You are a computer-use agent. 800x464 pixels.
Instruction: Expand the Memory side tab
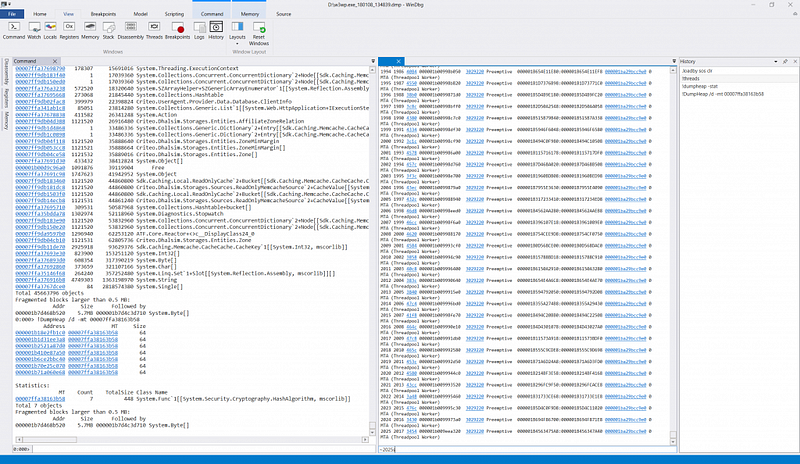tap(6, 120)
